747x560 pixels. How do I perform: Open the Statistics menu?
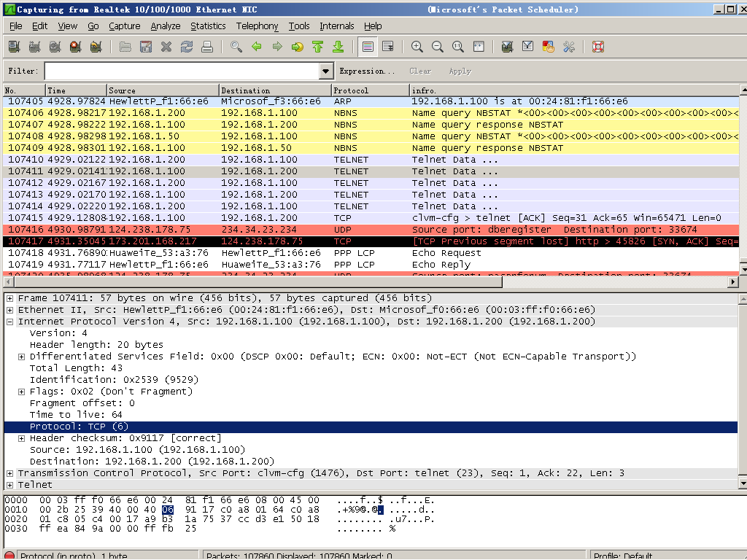point(208,26)
